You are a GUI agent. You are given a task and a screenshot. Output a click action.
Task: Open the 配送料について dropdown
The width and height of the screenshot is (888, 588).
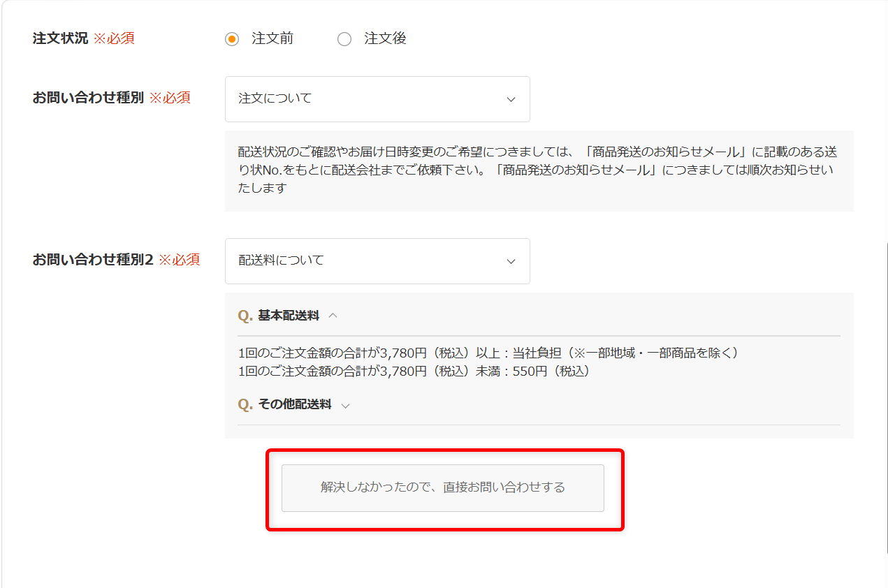(x=377, y=261)
